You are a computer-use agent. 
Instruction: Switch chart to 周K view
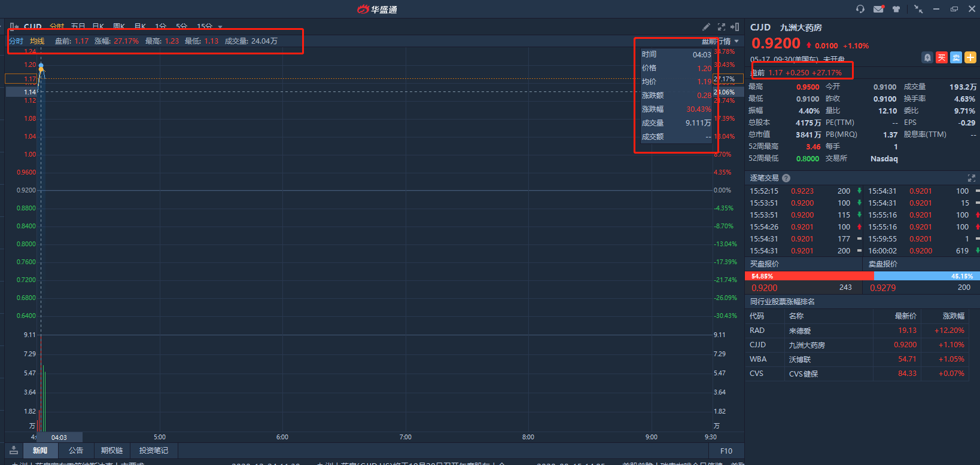119,27
